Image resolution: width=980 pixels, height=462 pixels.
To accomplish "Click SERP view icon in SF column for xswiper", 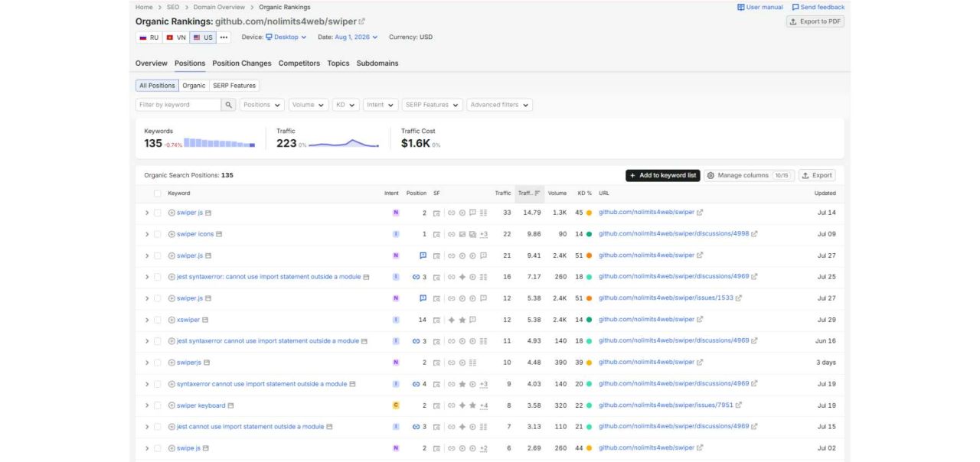I will coord(436,320).
